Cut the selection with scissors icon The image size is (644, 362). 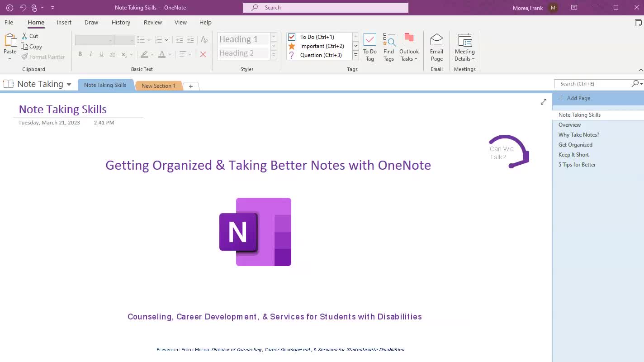pos(25,36)
